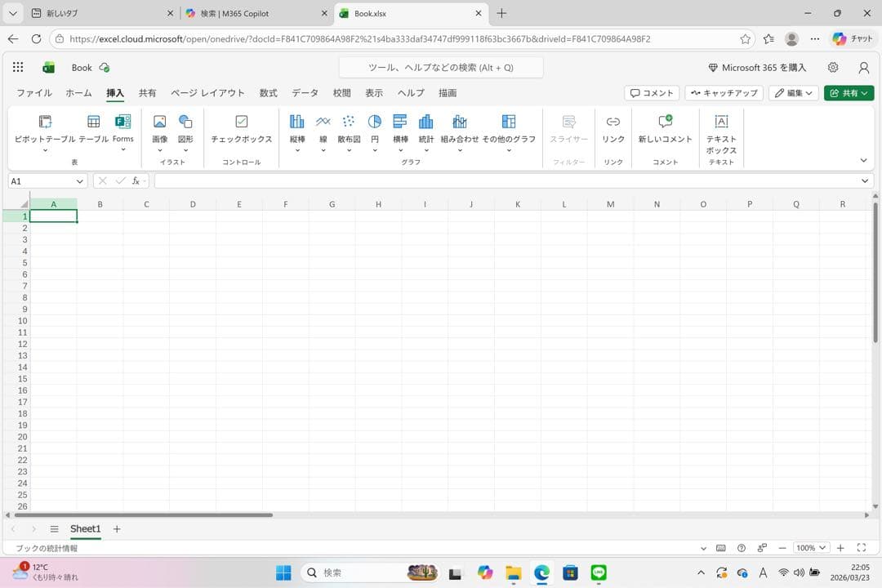Open the zoom level 100% dropdown

coord(811,548)
